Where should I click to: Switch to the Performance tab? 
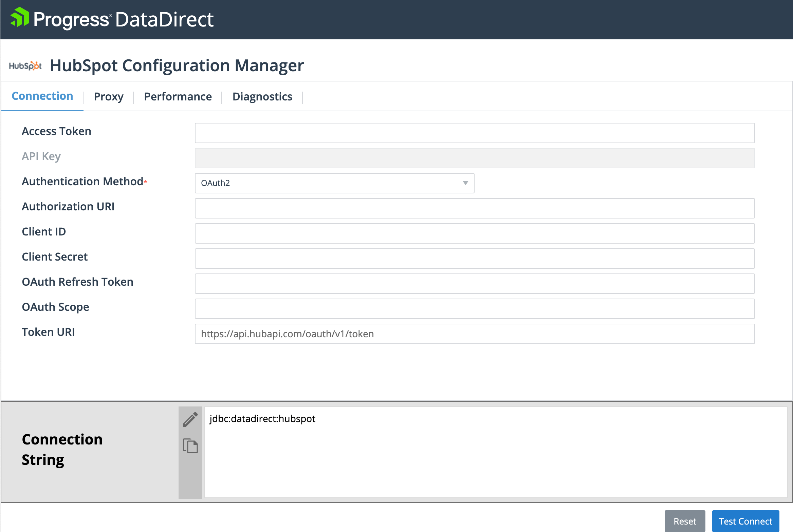[x=177, y=96]
